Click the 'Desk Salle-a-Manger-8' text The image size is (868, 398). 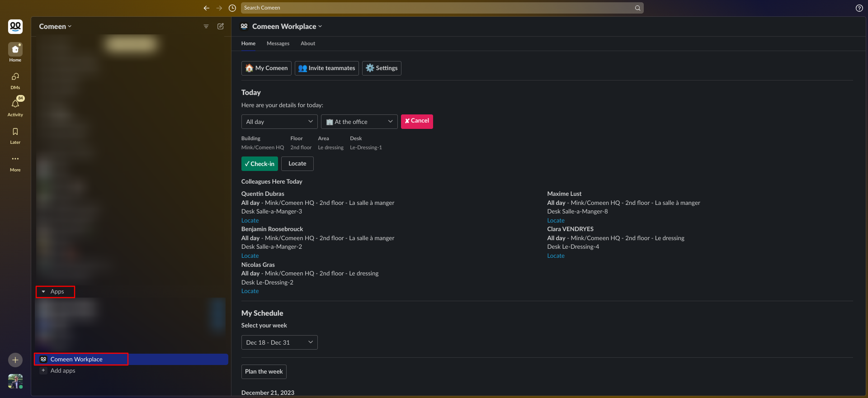point(577,212)
